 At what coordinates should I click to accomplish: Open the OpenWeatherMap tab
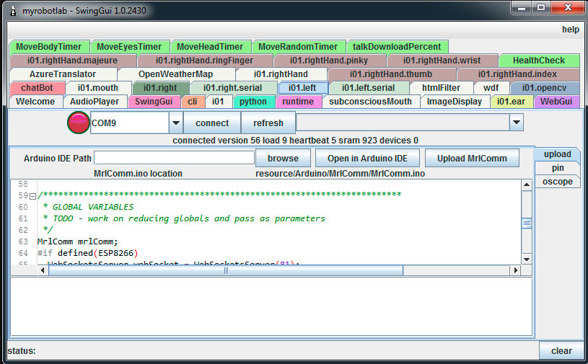pyautogui.click(x=175, y=74)
